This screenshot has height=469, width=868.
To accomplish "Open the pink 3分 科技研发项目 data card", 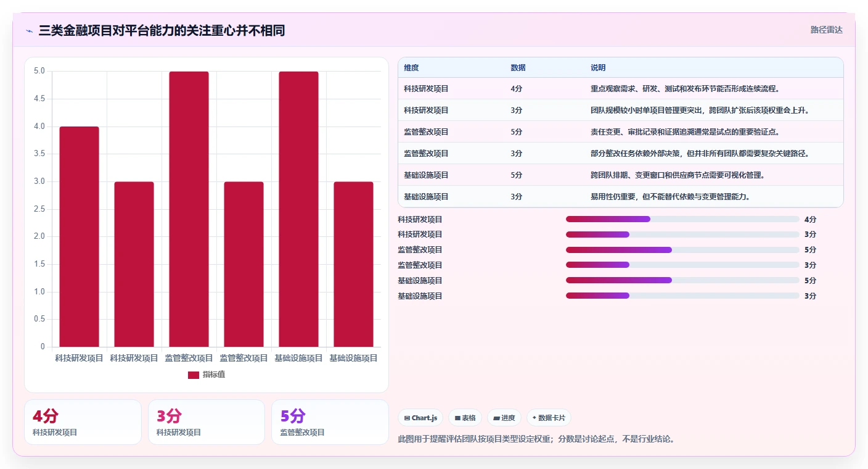I will point(207,422).
